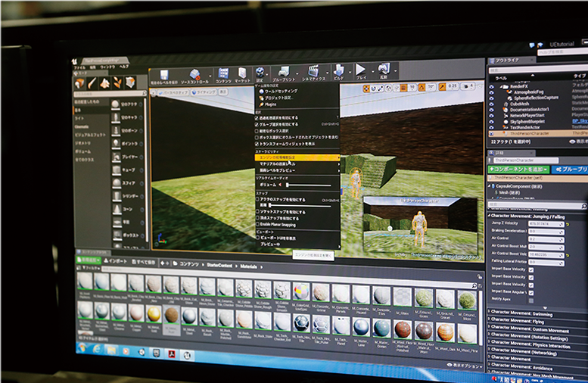Screen dimensions: 588x383
Task: Toggle the world/local coordinate globe icon
Action: pyautogui.click(x=388, y=88)
